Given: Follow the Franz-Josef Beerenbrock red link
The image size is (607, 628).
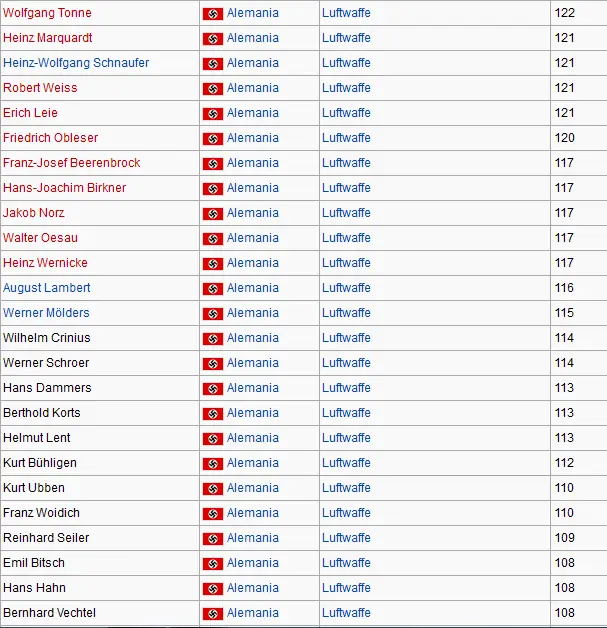Looking at the screenshot, I should (72, 163).
